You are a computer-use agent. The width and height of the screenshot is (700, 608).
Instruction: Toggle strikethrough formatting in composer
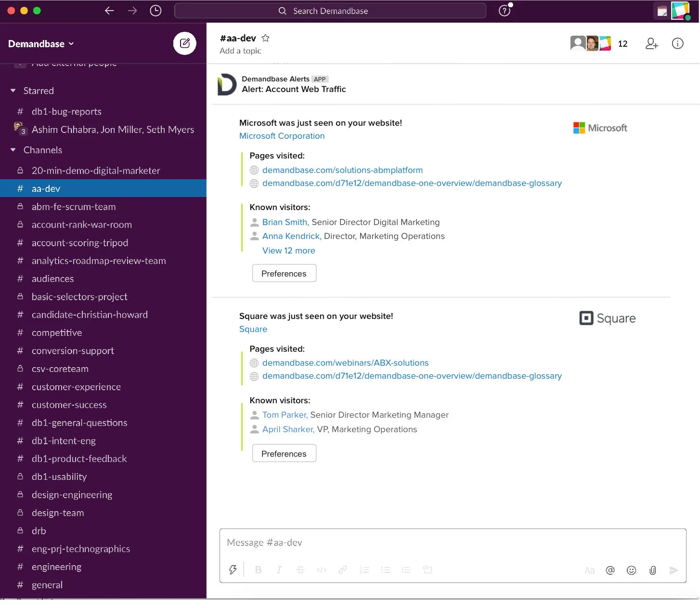click(x=300, y=570)
